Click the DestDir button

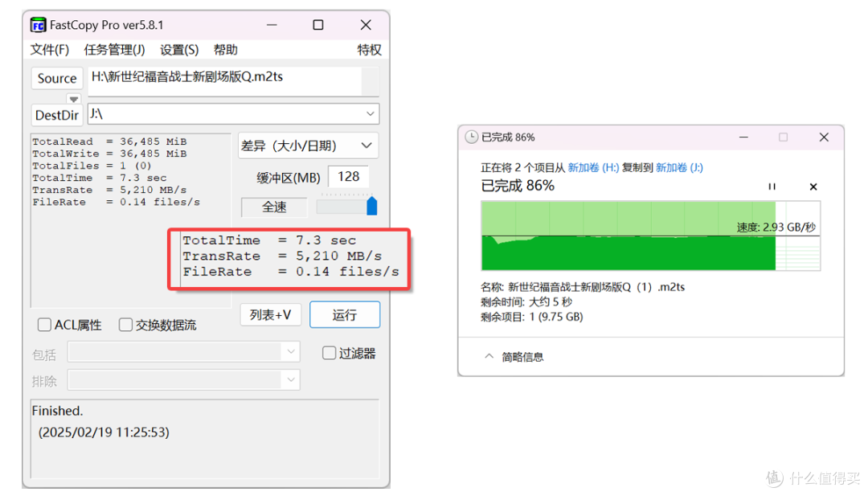pos(57,115)
